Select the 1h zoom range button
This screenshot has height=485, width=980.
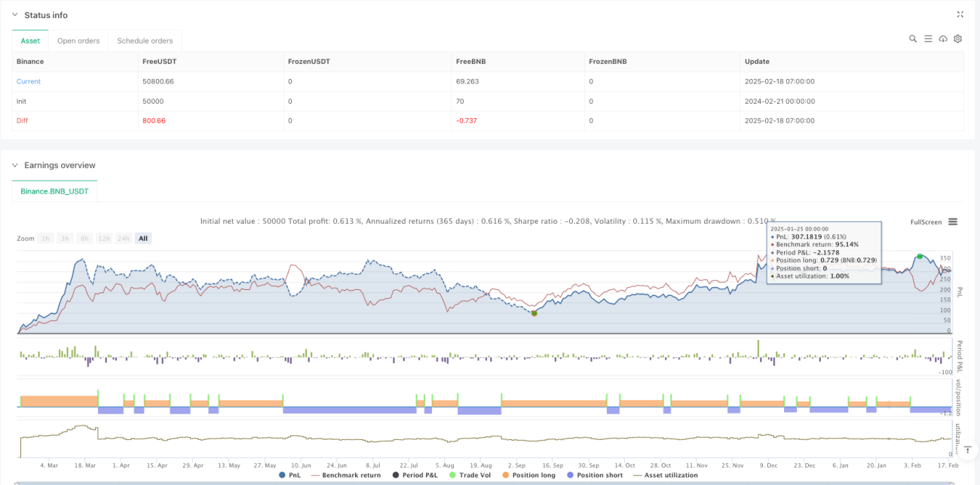coord(46,238)
